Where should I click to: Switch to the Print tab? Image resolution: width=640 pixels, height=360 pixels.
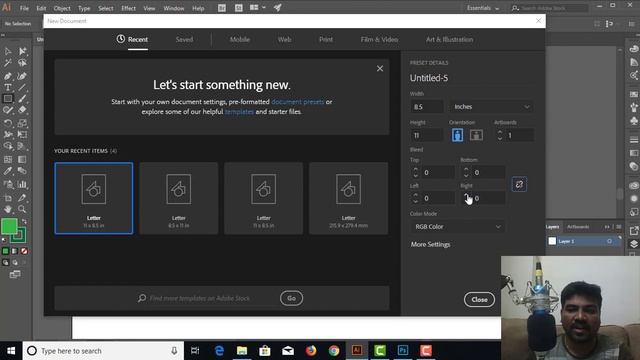(x=326, y=40)
